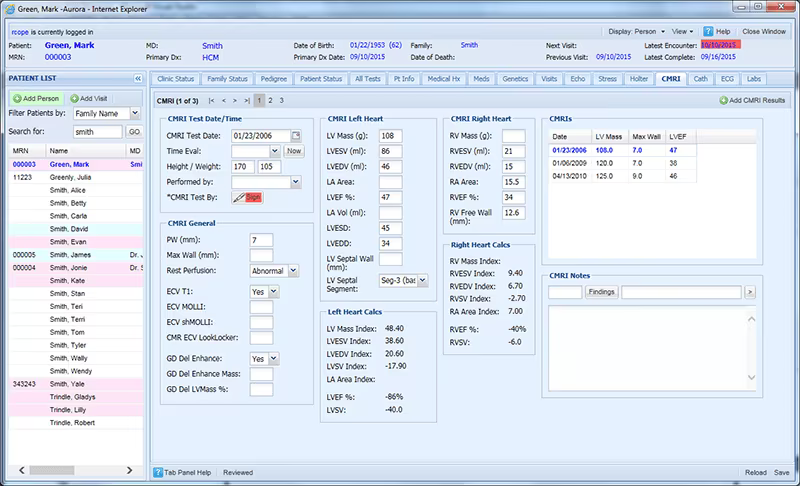Click the Add Person button
This screenshot has width=800, height=486.
[x=36, y=98]
